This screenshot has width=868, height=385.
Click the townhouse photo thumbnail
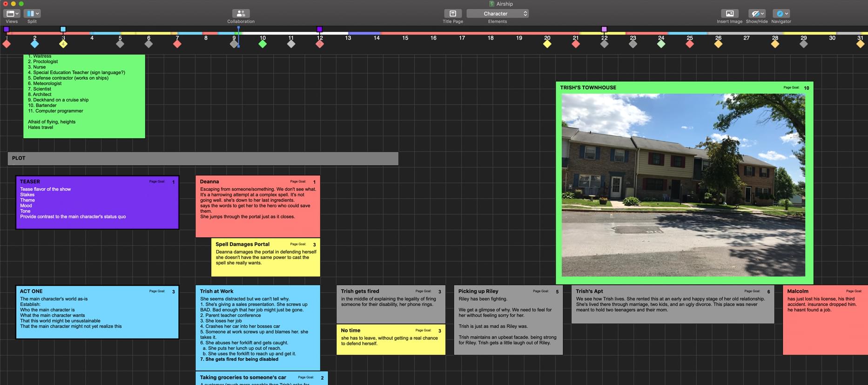click(x=683, y=185)
